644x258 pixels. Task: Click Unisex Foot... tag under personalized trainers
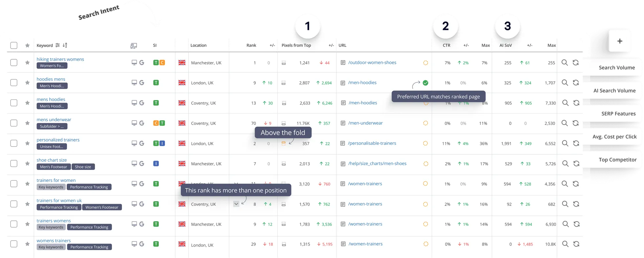click(52, 146)
